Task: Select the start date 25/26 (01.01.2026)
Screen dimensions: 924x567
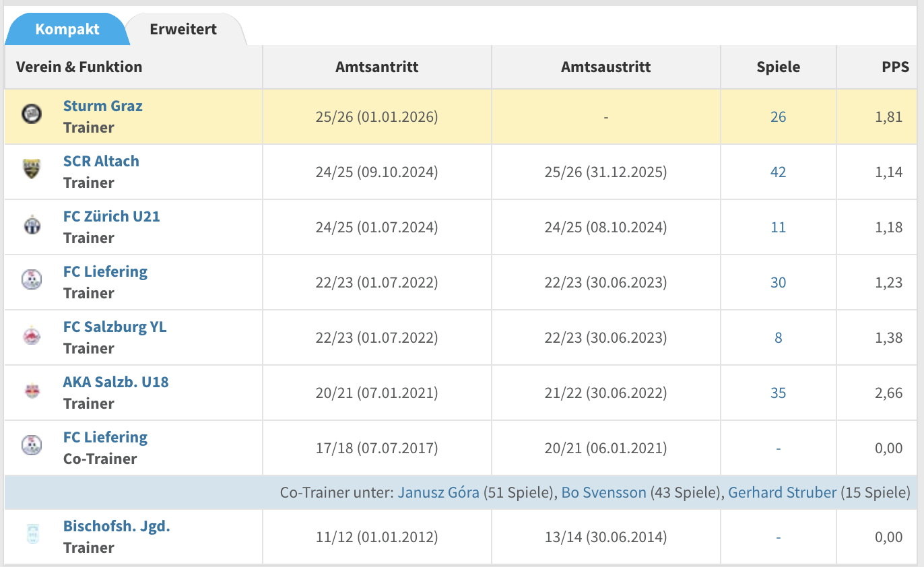Action: [x=377, y=117]
